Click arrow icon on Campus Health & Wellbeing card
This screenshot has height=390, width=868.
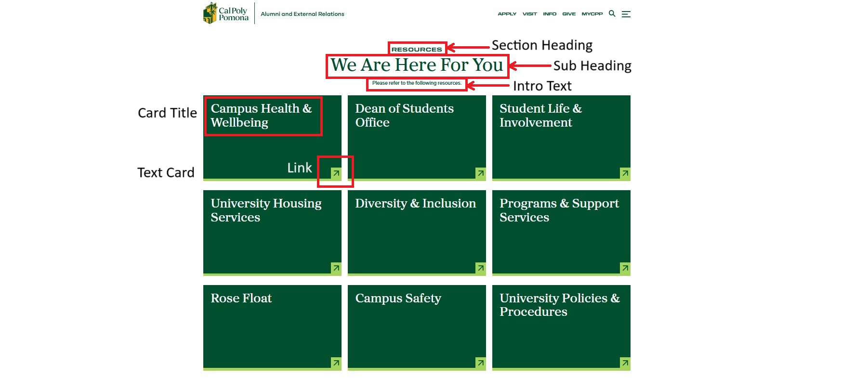point(336,173)
